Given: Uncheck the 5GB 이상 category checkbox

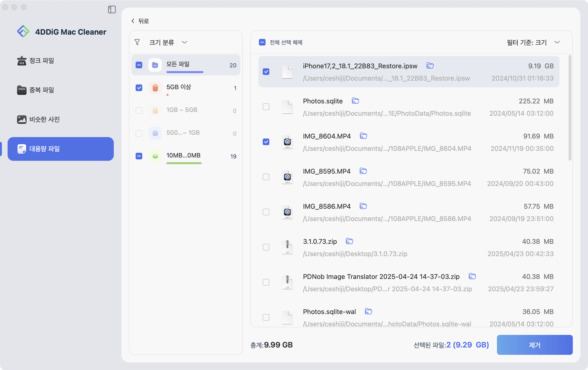Looking at the screenshot, I should pyautogui.click(x=139, y=88).
